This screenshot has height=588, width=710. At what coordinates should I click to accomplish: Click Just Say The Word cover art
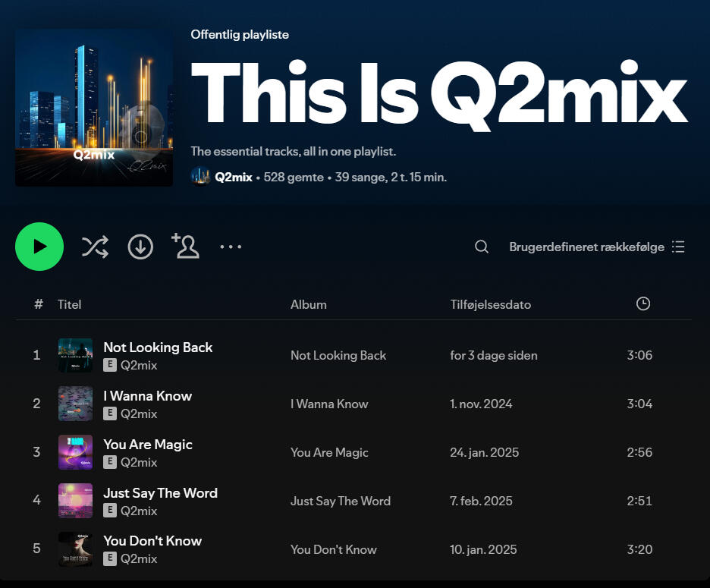click(75, 501)
